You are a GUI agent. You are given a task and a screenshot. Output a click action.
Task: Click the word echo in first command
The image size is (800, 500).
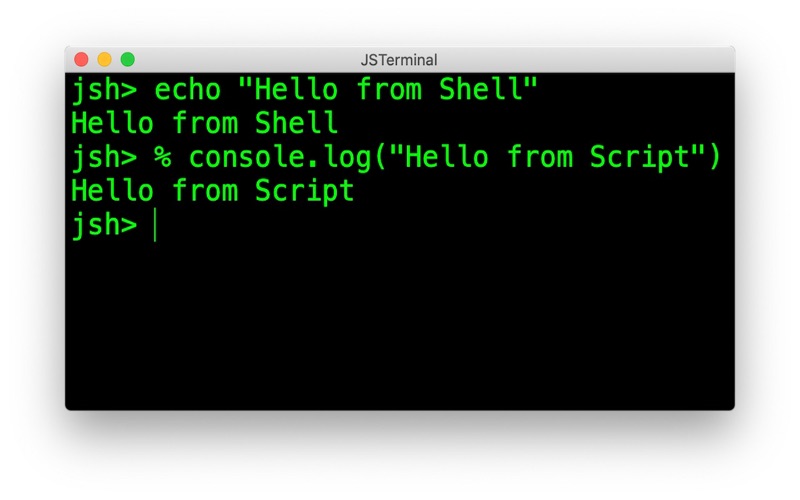[187, 91]
